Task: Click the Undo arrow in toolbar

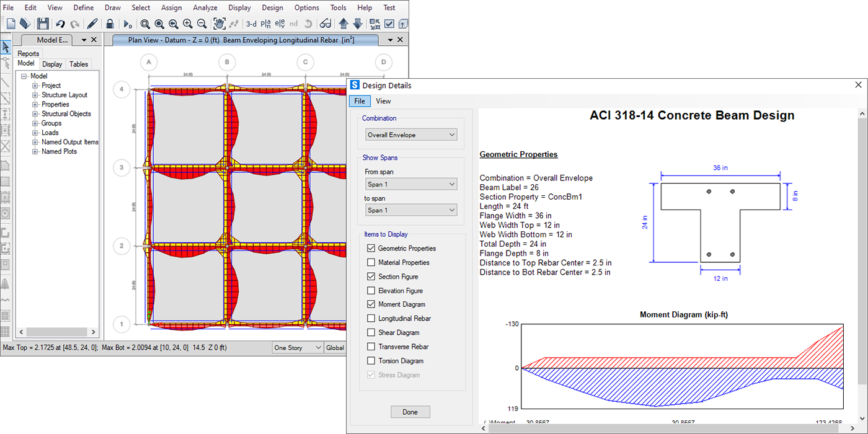Action: pyautogui.click(x=60, y=24)
